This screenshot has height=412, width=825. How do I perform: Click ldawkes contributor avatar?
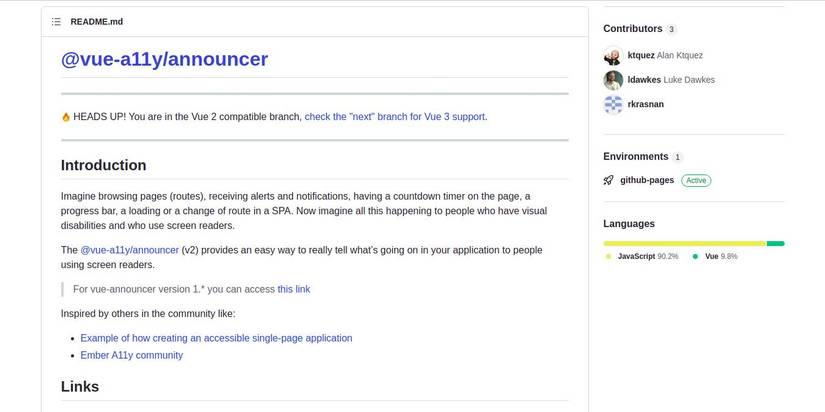[x=613, y=80]
